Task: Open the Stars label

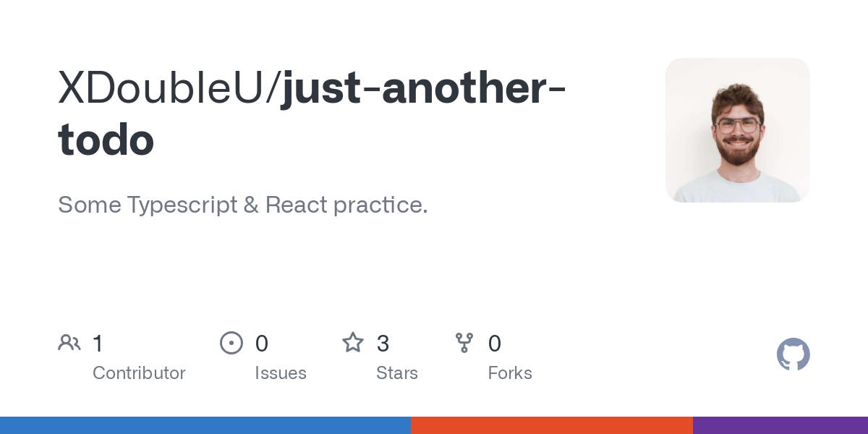Action: pyautogui.click(x=397, y=373)
